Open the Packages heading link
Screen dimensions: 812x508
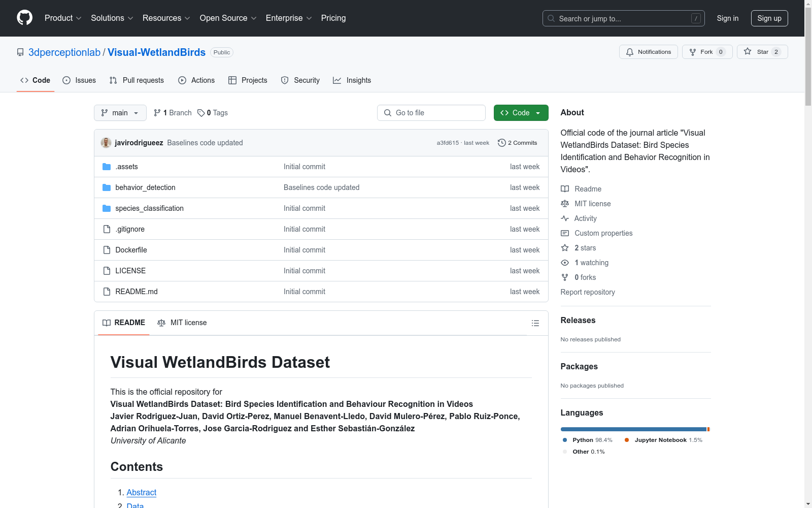tap(579, 366)
